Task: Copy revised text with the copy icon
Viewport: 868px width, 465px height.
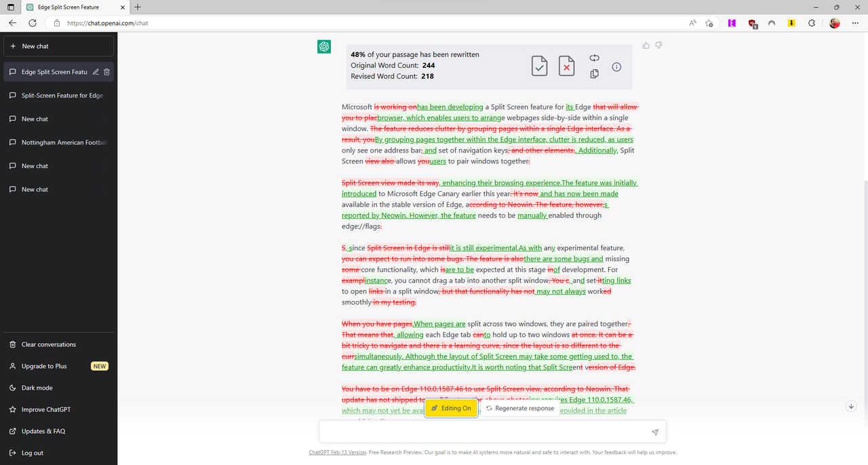Action: pos(594,74)
